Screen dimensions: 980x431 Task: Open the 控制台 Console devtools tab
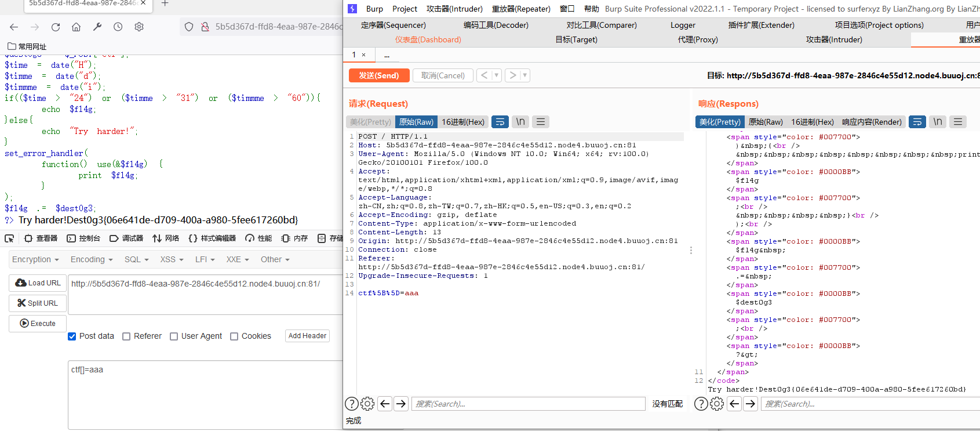(83, 238)
